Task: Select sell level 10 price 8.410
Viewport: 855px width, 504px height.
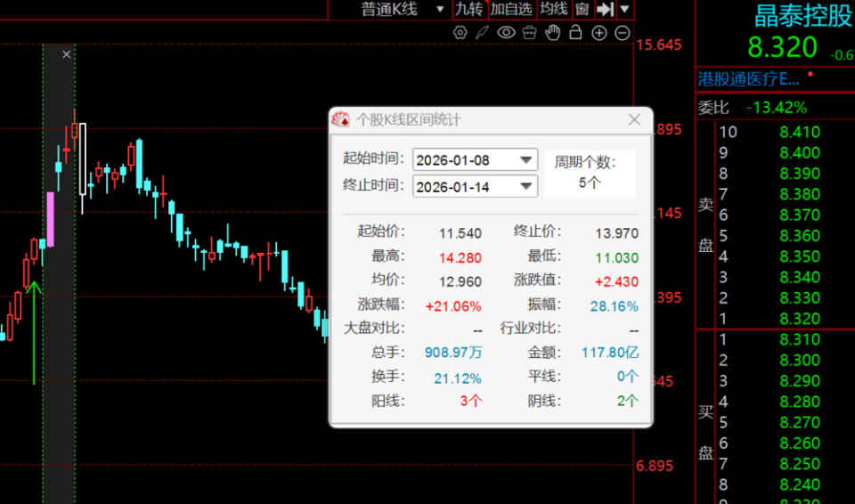Action: tap(800, 132)
